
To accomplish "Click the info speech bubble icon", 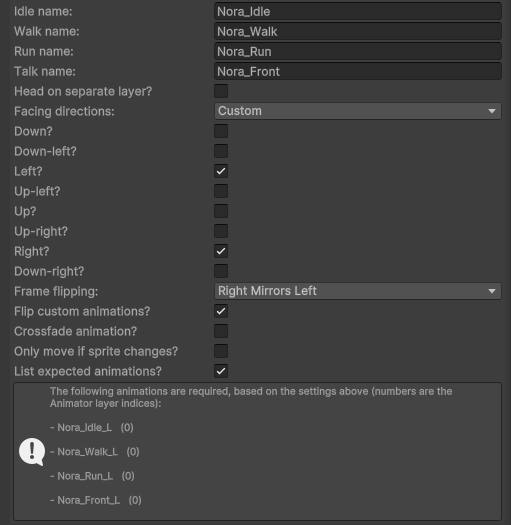I will click(32, 452).
